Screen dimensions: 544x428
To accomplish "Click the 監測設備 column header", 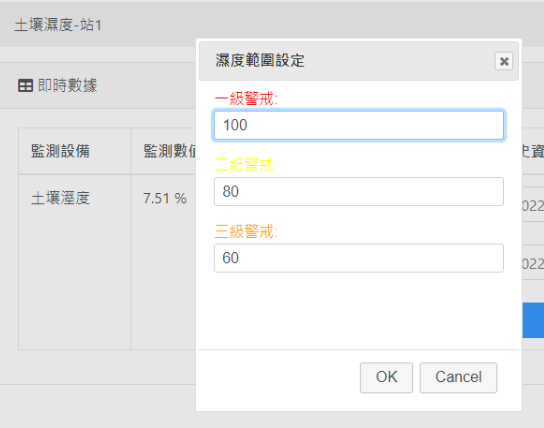I will pyautogui.click(x=60, y=151).
